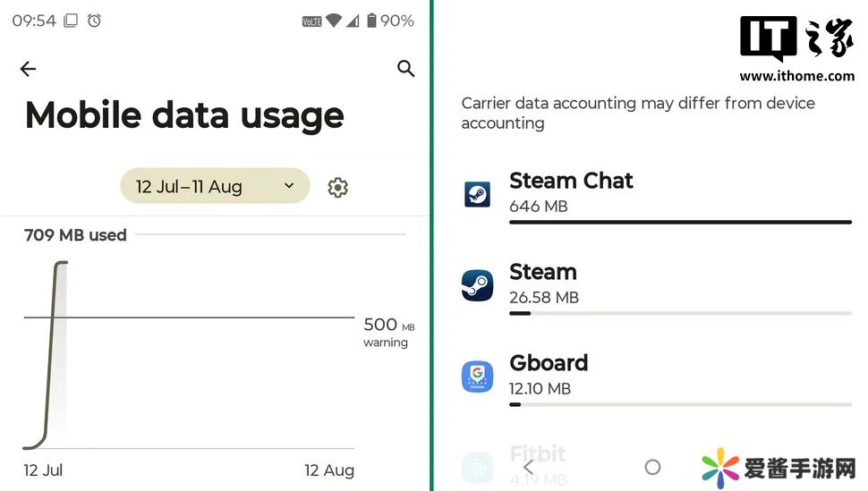Tap the Wi-Fi status icon
Screen dimensions: 868x491
tap(334, 21)
